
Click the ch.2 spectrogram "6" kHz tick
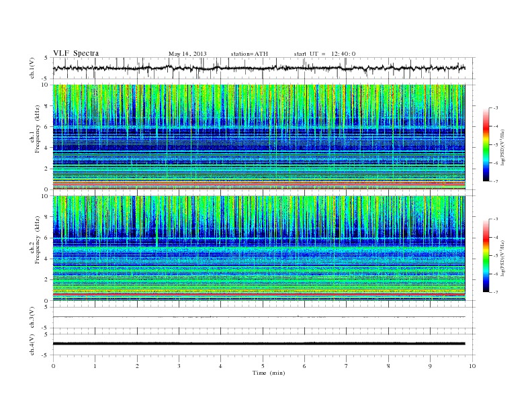click(x=46, y=238)
